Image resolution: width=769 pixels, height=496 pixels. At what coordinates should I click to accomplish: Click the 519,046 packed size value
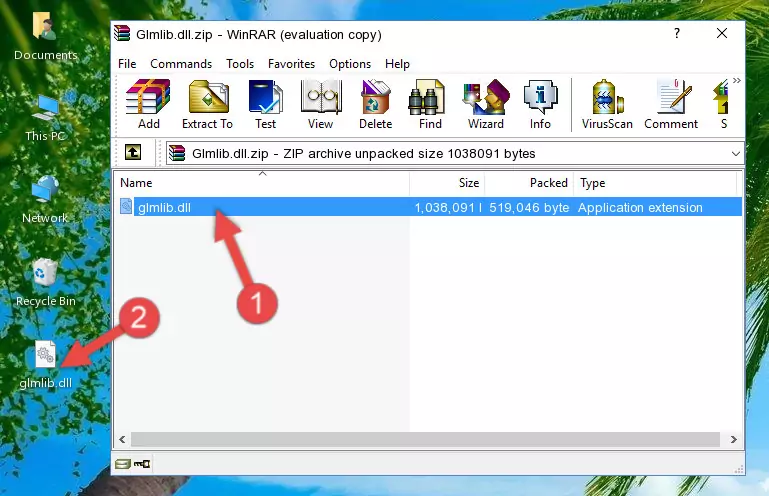point(529,208)
